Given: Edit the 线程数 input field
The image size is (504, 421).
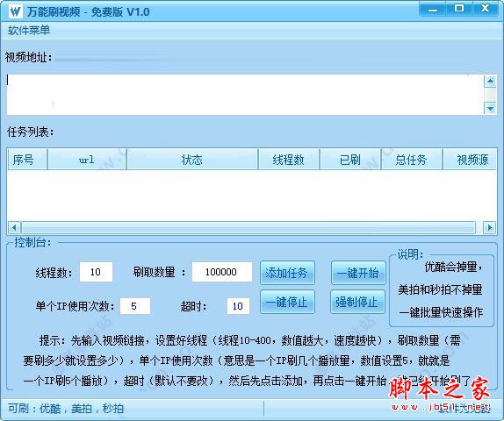Looking at the screenshot, I should pyautogui.click(x=96, y=272).
